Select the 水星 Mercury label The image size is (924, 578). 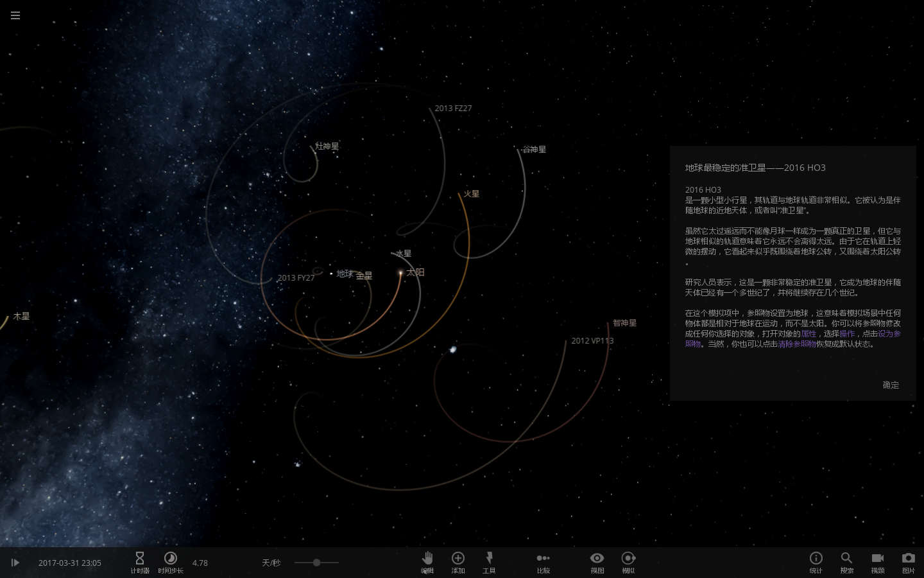404,254
